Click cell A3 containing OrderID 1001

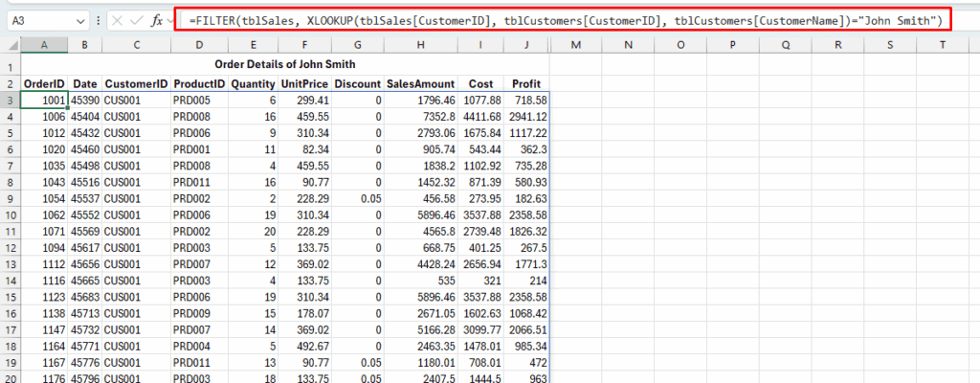44,100
